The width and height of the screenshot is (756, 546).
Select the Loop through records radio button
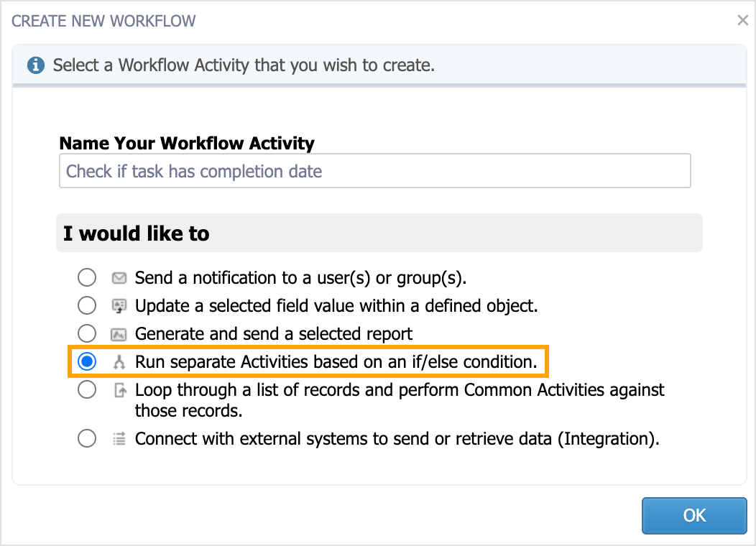(87, 389)
